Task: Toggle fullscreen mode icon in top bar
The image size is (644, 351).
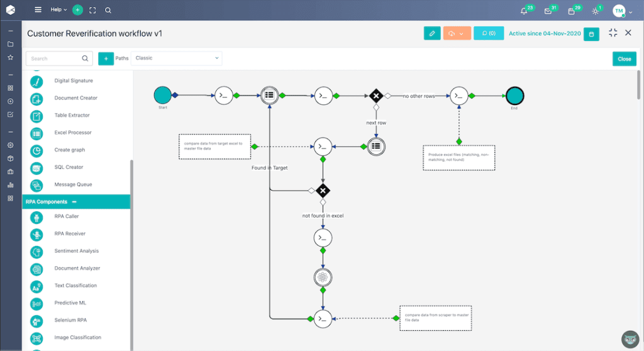Action: coord(92,10)
